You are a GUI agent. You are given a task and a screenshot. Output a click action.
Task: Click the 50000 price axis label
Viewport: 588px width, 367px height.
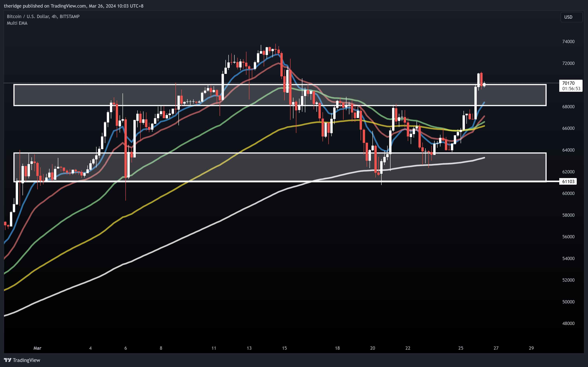click(x=568, y=302)
